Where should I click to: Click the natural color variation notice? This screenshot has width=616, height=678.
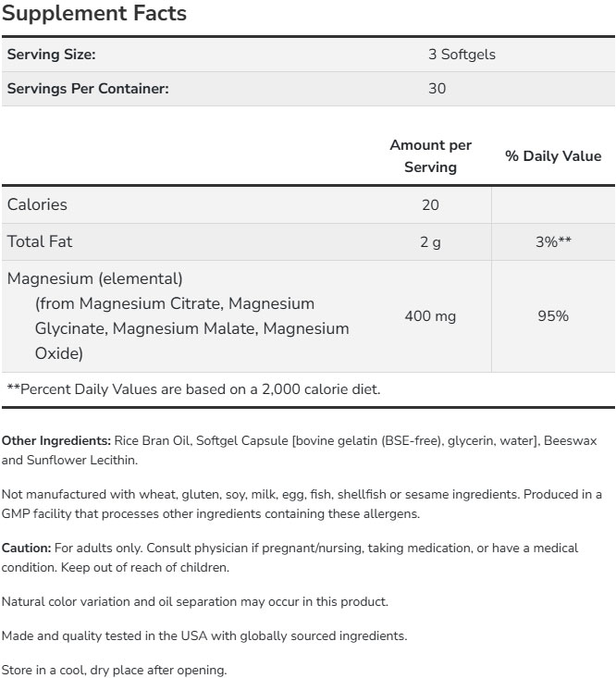pos(194,601)
